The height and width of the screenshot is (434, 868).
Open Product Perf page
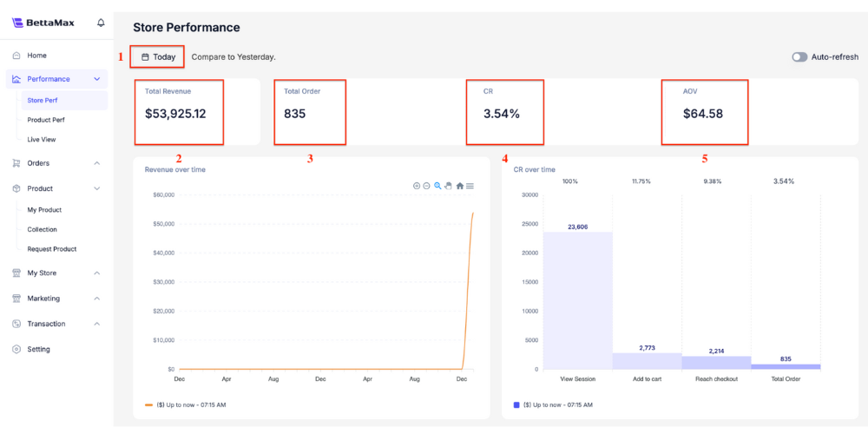[46, 120]
